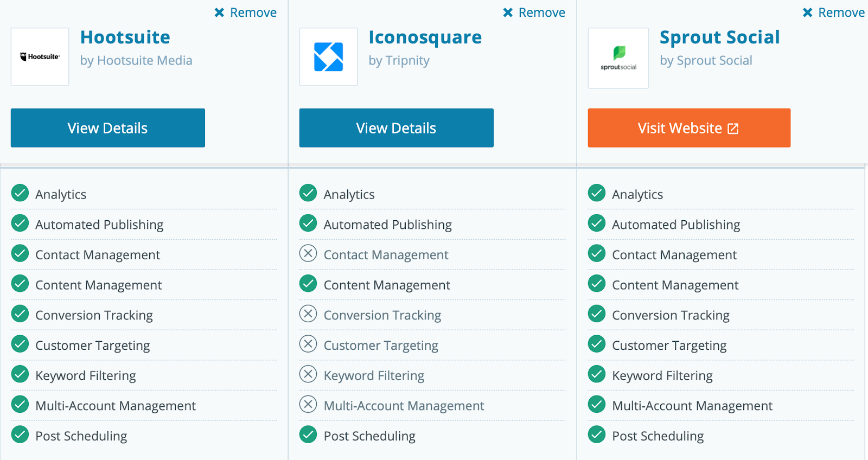Viewport: 868px width, 460px height.
Task: Open the Sprout Social product title link
Action: coord(719,37)
